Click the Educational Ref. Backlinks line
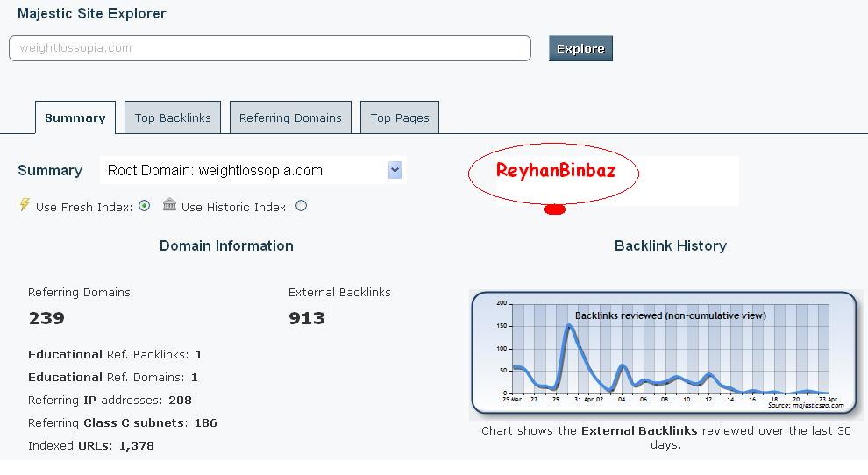This screenshot has width=868, height=475. pos(115,354)
